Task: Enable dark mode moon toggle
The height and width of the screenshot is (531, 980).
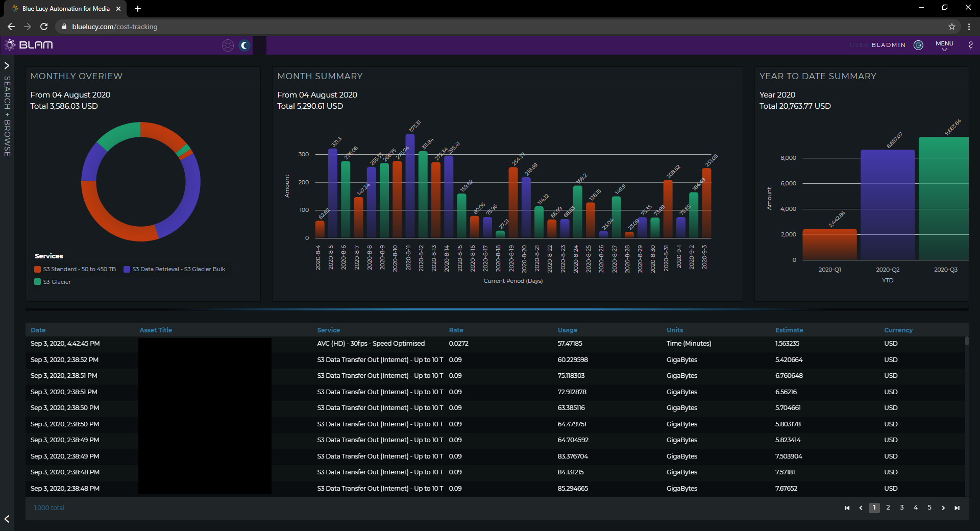Action: tap(245, 45)
